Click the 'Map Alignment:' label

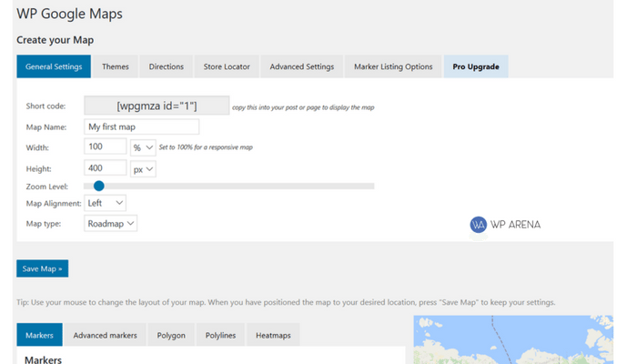pyautogui.click(x=54, y=203)
